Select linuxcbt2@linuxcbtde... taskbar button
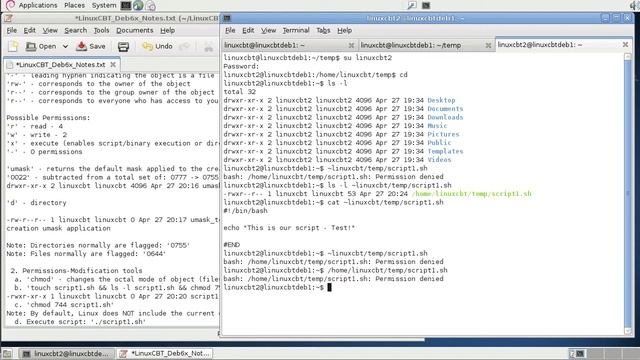 pyautogui.click(x=66, y=353)
